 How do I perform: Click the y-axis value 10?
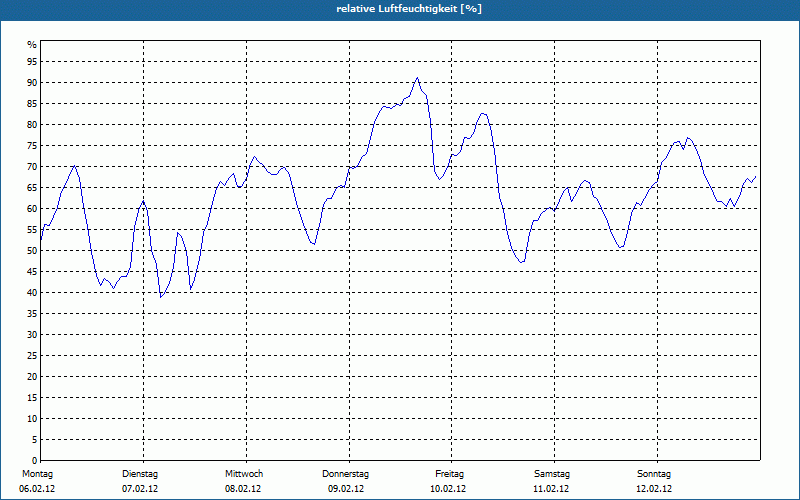(32, 418)
